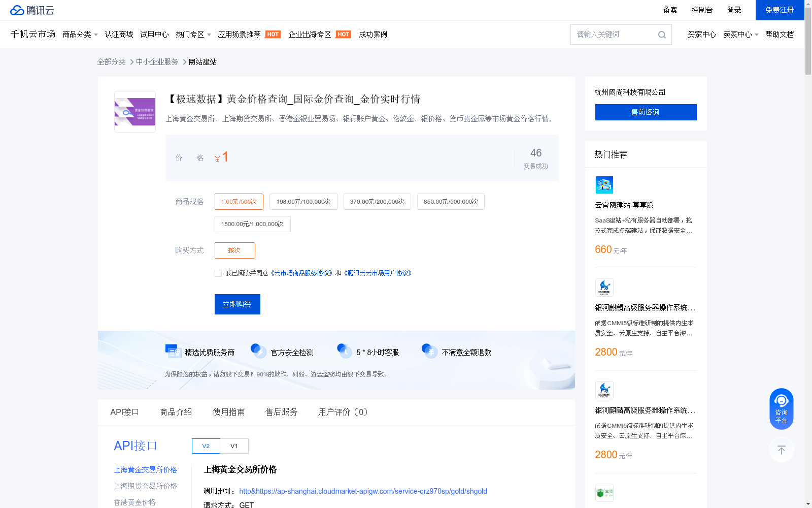Open 成功案例 menu item
812x508 pixels.
pyautogui.click(x=373, y=35)
